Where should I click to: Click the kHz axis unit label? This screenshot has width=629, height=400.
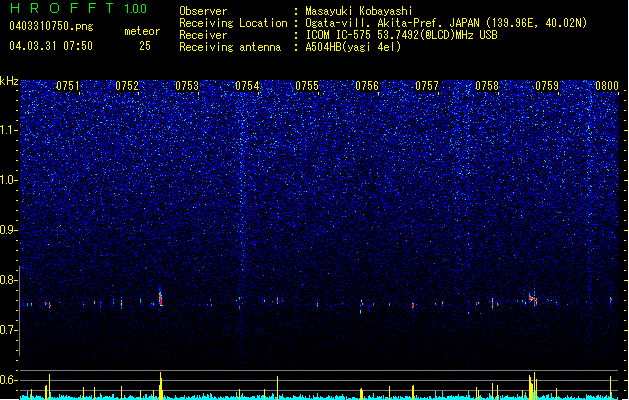(x=9, y=81)
